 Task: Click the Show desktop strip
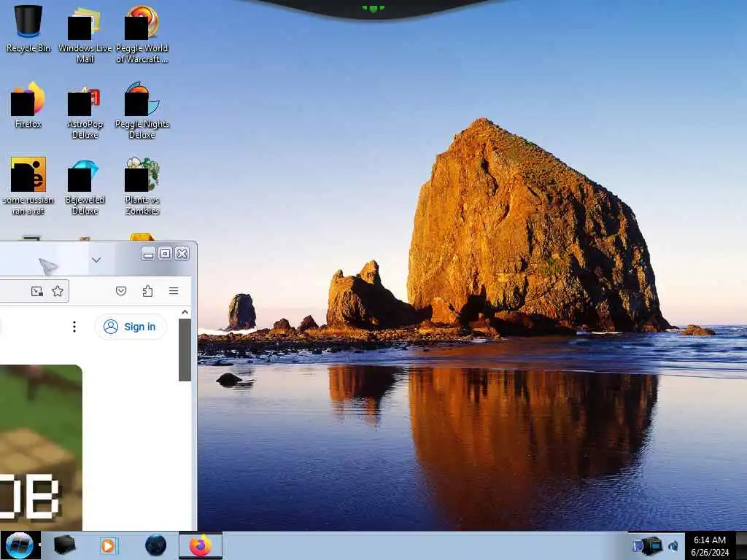pyautogui.click(x=741, y=545)
